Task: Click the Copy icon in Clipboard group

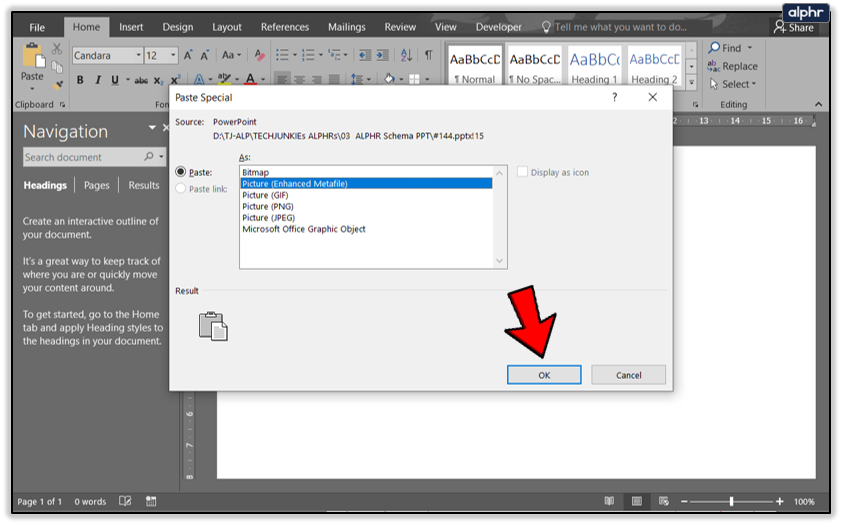Action: click(x=57, y=67)
